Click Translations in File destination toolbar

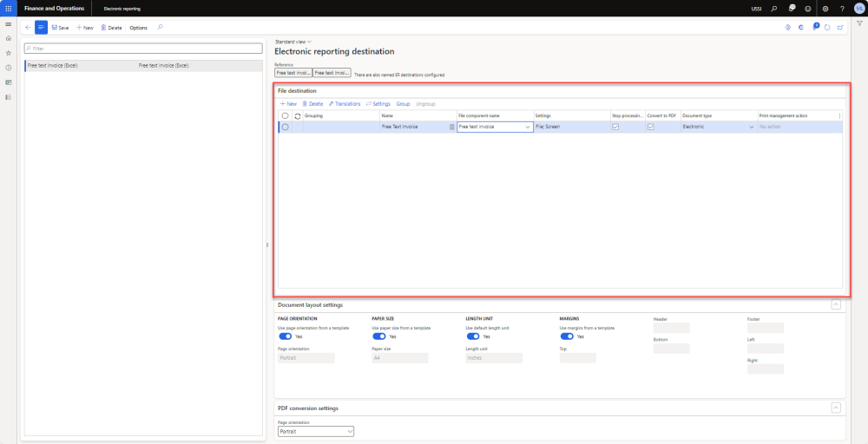pos(345,103)
